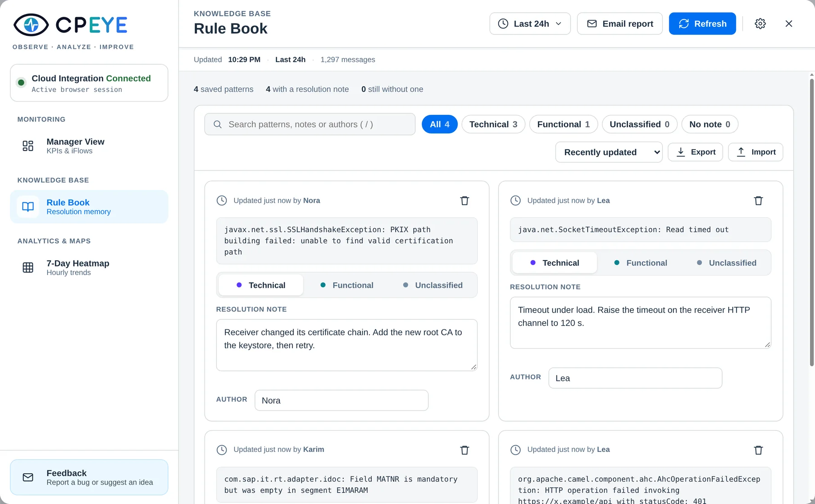This screenshot has height=504, width=815.
Task: Filter by Technical 3 patterns
Action: tap(493, 124)
